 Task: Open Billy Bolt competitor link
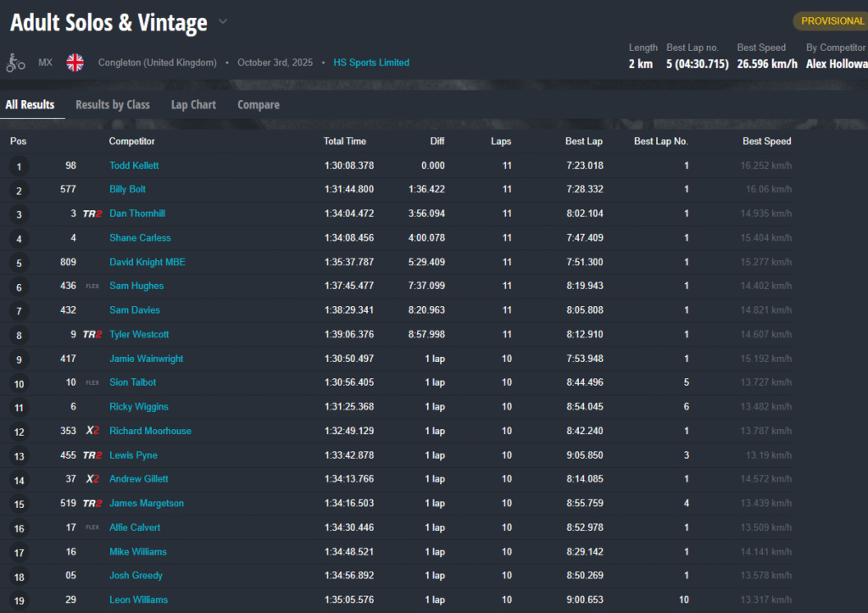tap(128, 189)
